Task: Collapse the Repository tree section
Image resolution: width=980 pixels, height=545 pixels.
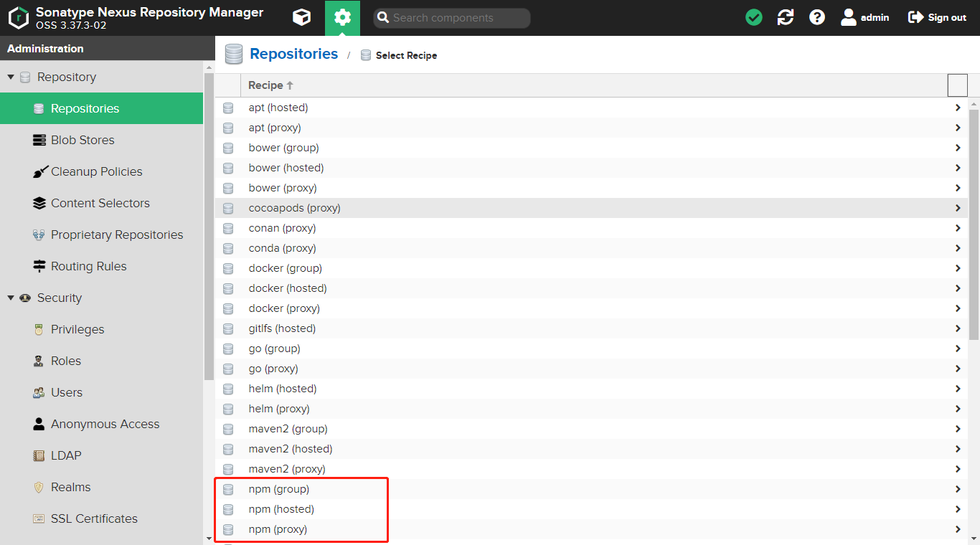Action: point(11,77)
